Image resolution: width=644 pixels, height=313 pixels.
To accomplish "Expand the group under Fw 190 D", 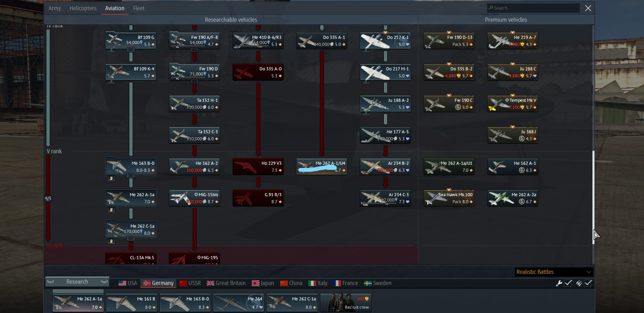I will [x=194, y=81].
